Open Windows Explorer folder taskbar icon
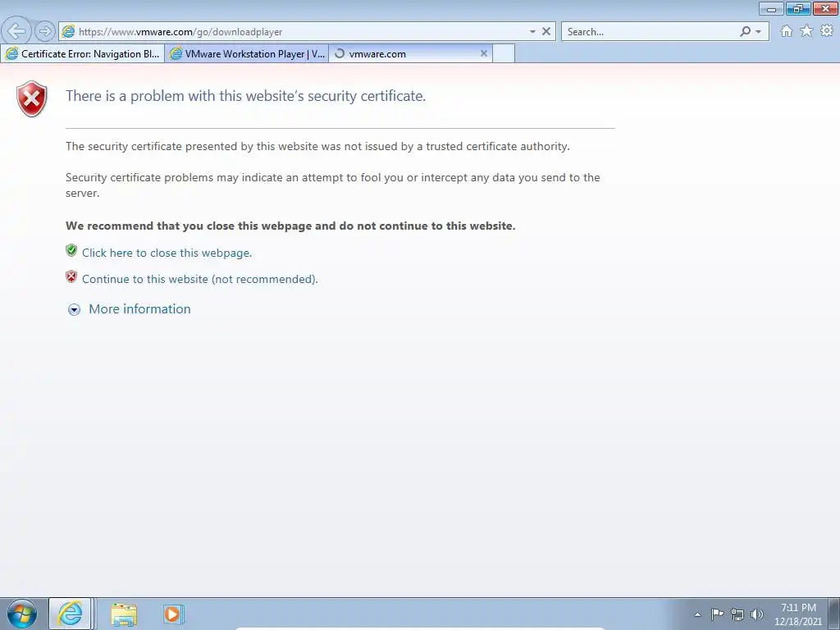 point(124,614)
